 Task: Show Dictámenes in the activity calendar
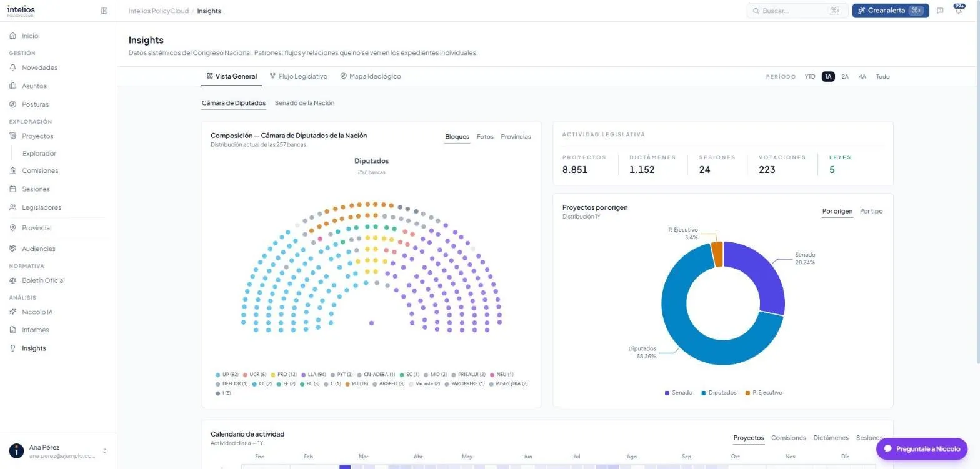[x=831, y=438]
